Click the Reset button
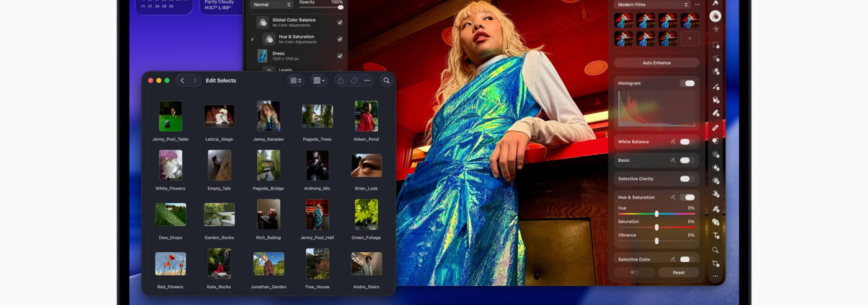 pyautogui.click(x=678, y=272)
